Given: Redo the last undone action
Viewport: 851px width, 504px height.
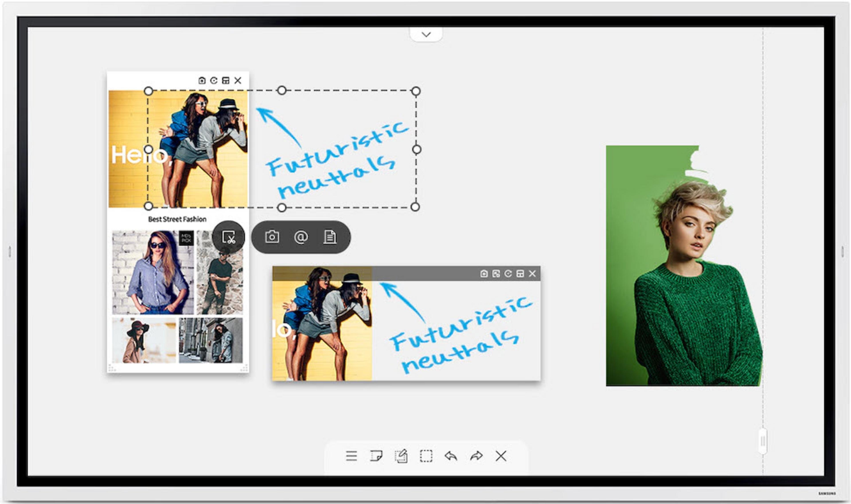Looking at the screenshot, I should click(476, 456).
